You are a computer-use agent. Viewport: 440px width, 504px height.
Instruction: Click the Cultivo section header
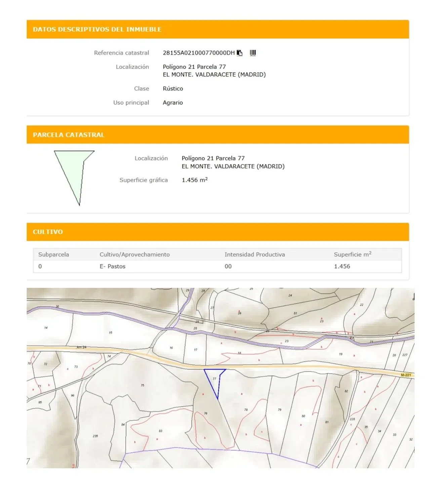tap(48, 232)
